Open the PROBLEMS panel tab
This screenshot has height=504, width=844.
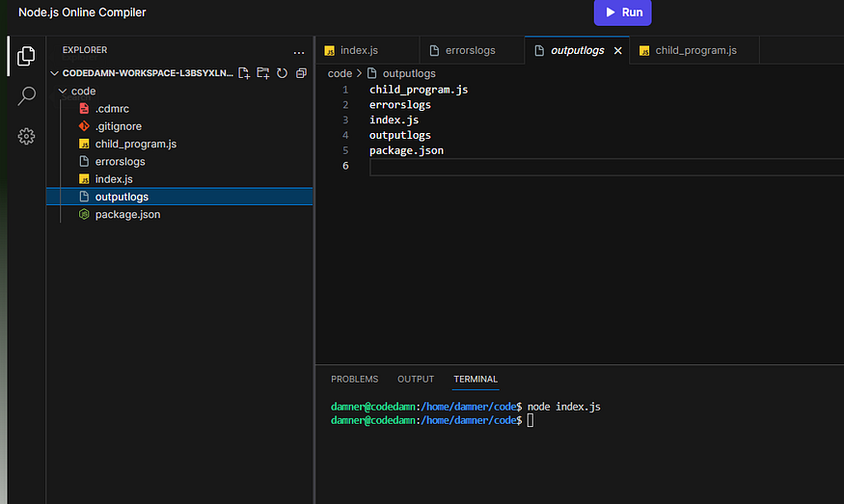pyautogui.click(x=355, y=380)
